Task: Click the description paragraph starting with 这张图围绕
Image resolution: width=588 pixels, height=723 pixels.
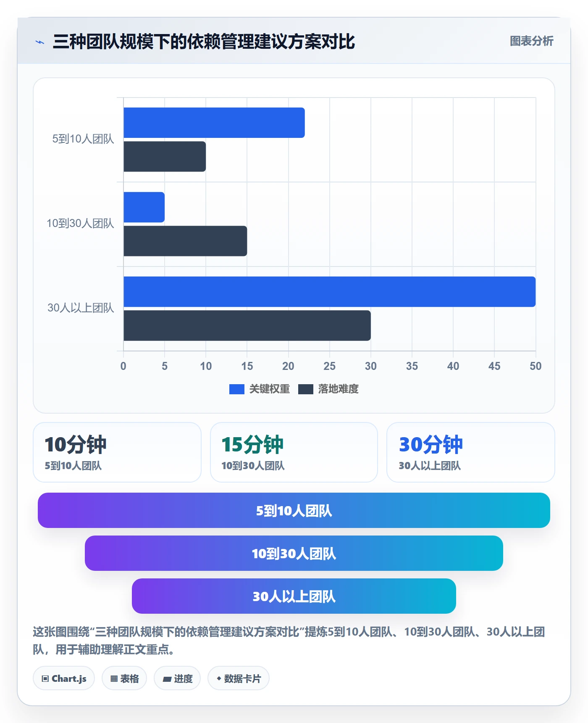Action: pyautogui.click(x=289, y=641)
